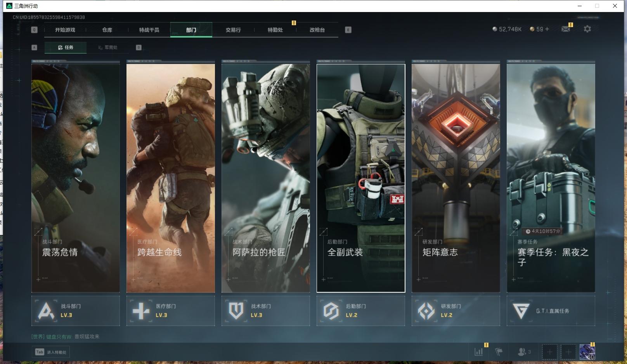Click the LV.3 level text under 战术部门
This screenshot has height=364, width=627.
pos(256,315)
